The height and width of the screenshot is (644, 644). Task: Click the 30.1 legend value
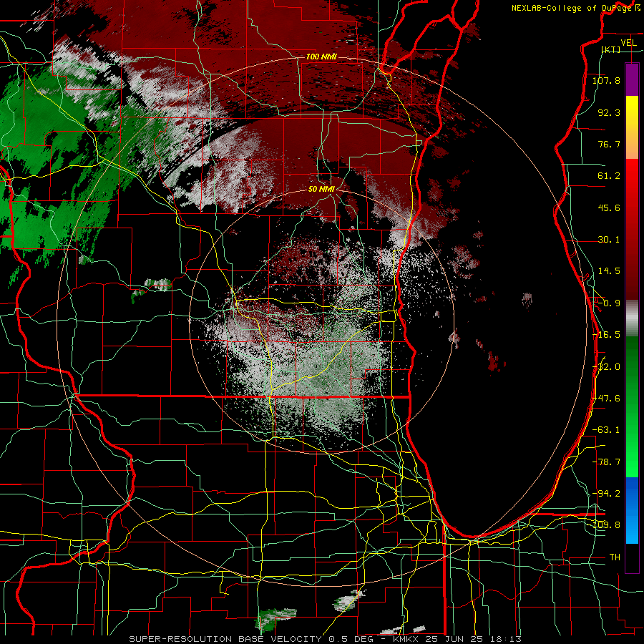coord(609,240)
